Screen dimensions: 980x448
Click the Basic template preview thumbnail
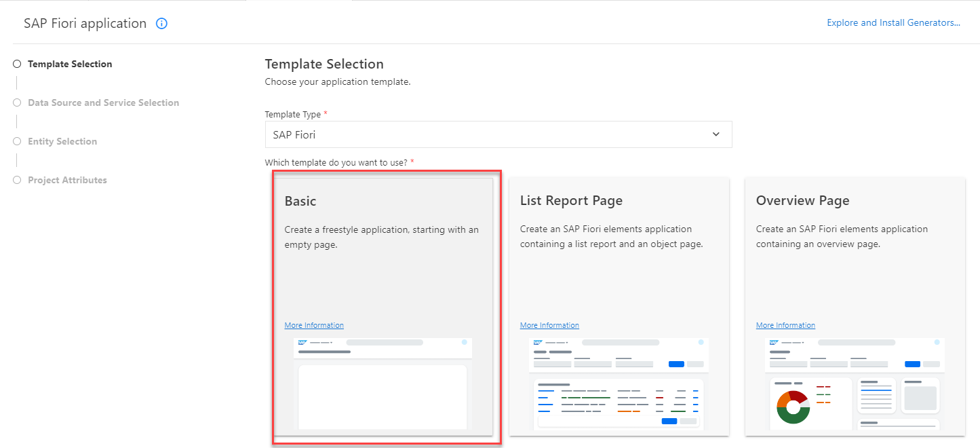pyautogui.click(x=382, y=384)
